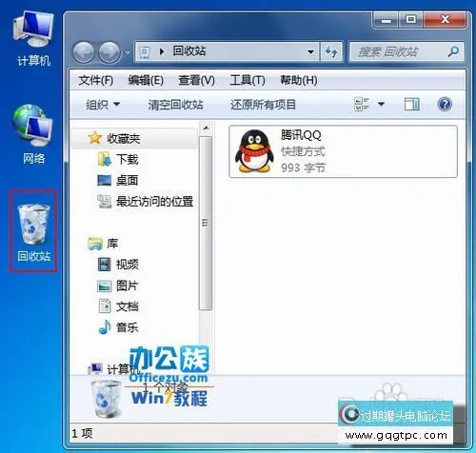Maximize the Recycle Bin window
Screen dimensions: 476x453
(410, 20)
